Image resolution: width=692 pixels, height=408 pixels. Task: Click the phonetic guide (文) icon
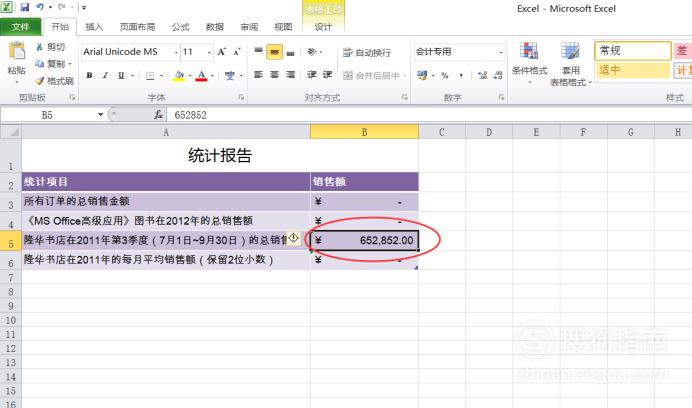(x=229, y=76)
